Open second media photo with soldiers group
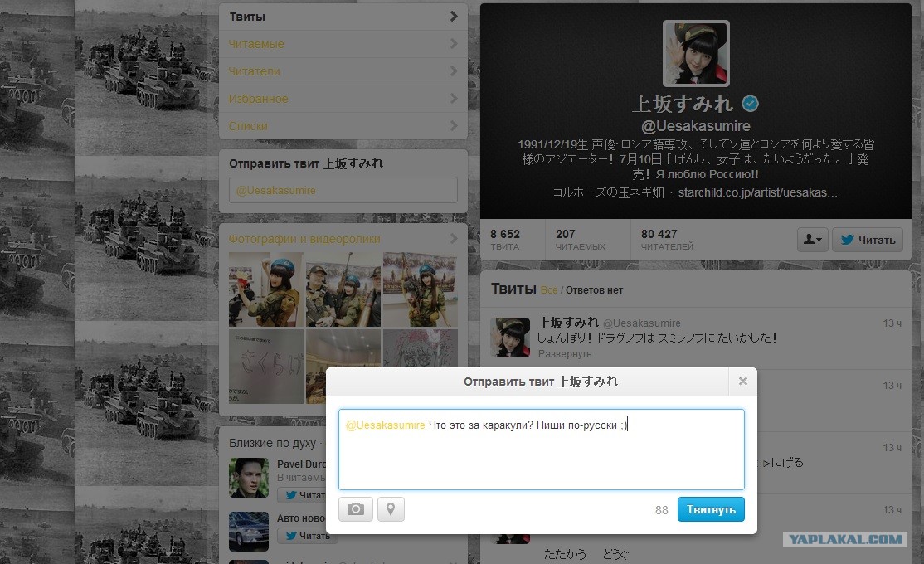The height and width of the screenshot is (564, 924). pos(343,289)
